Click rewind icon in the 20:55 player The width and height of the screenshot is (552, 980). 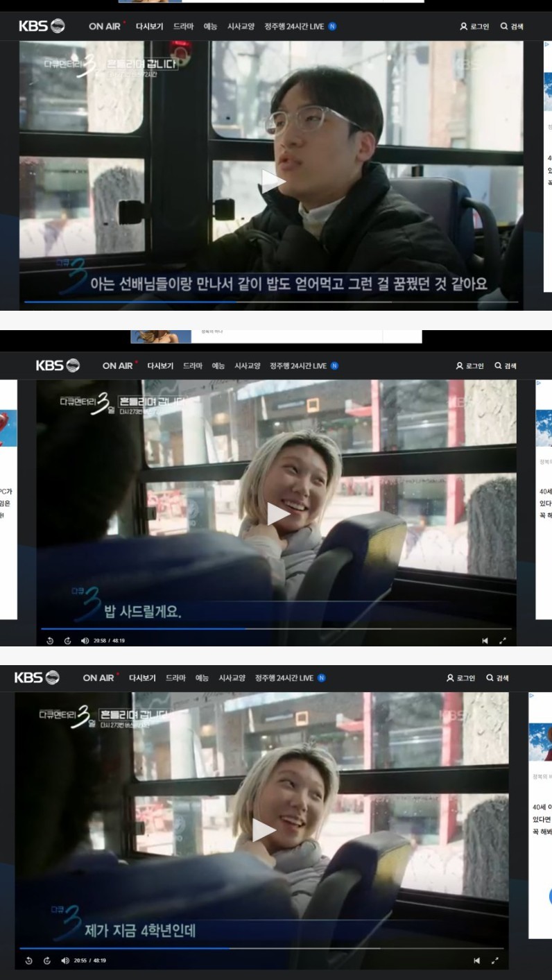pyautogui.click(x=28, y=961)
